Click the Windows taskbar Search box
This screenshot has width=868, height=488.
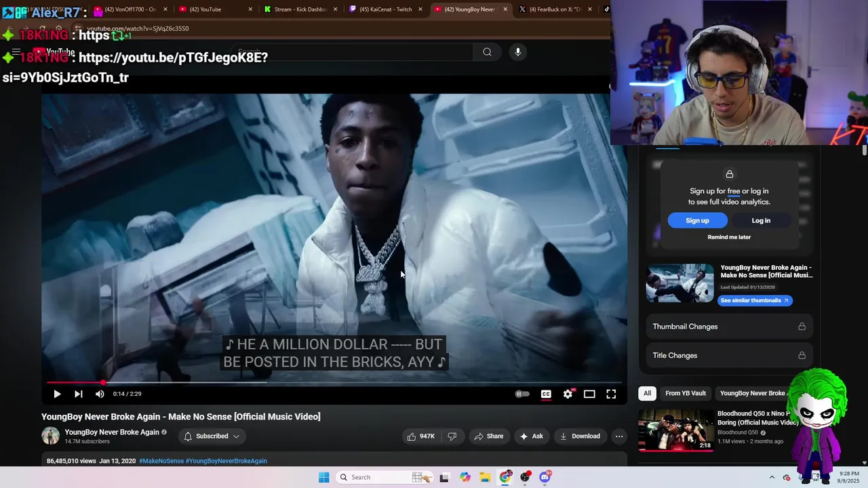click(x=384, y=477)
